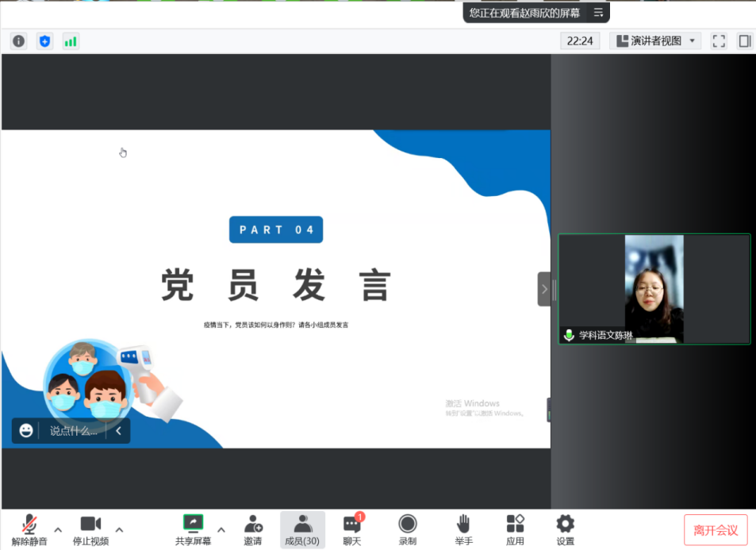Open the 应用 apps panel
The height and width of the screenshot is (550, 756).
click(515, 529)
